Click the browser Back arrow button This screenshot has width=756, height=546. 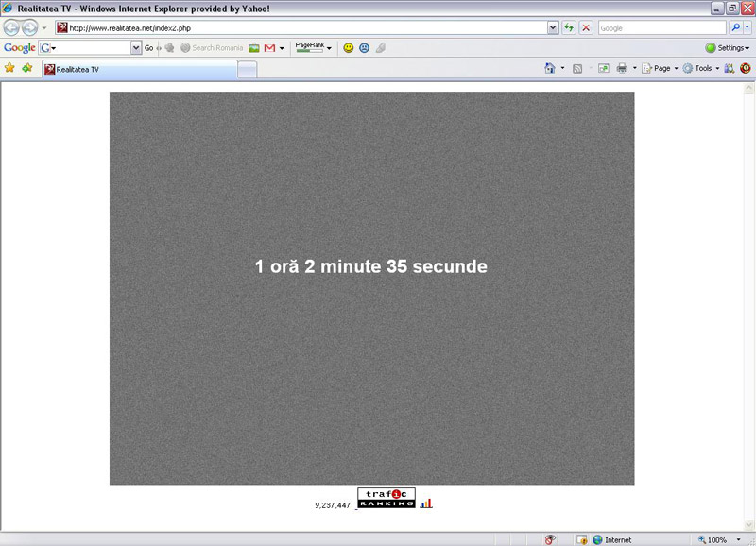click(11, 28)
